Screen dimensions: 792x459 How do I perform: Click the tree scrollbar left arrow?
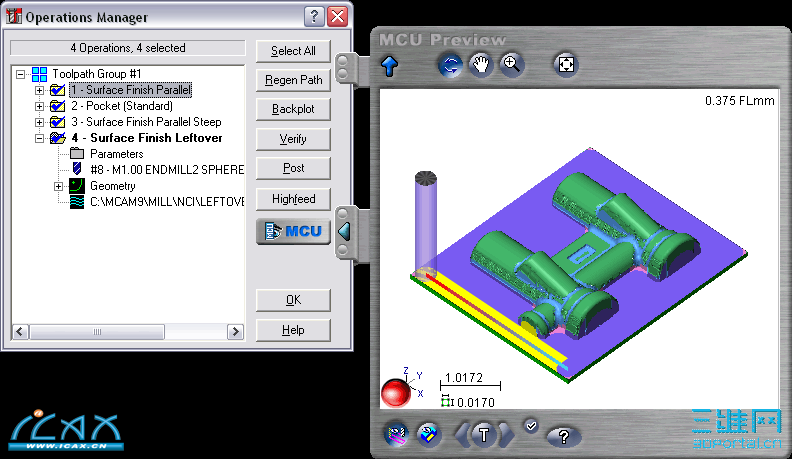coord(20,332)
